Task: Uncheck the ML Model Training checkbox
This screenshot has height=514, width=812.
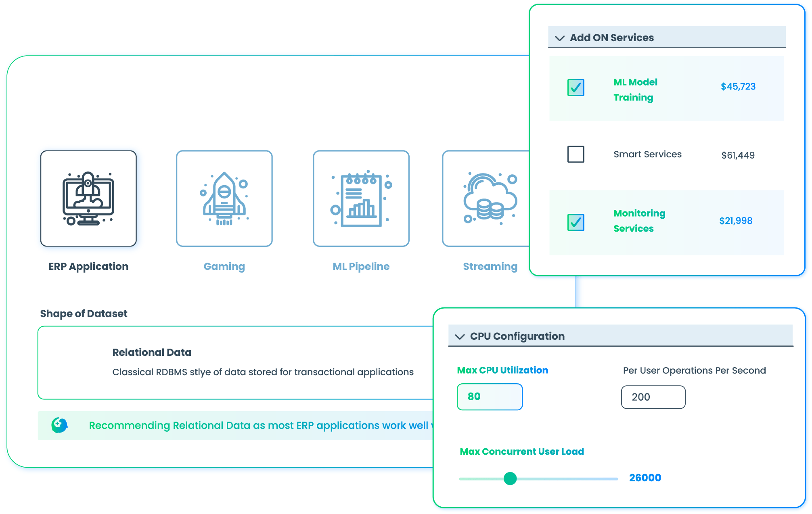Action: (576, 88)
